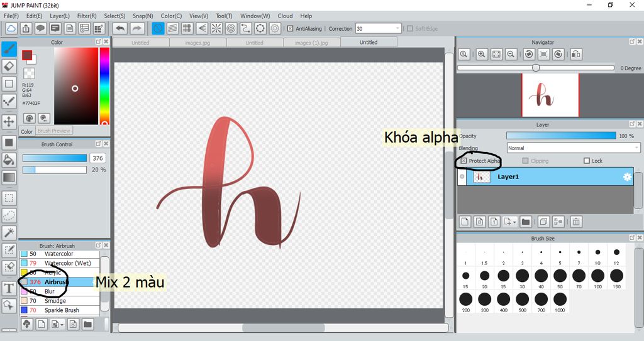Create a new layer with page icon
644x341 pixels.
coord(465,222)
